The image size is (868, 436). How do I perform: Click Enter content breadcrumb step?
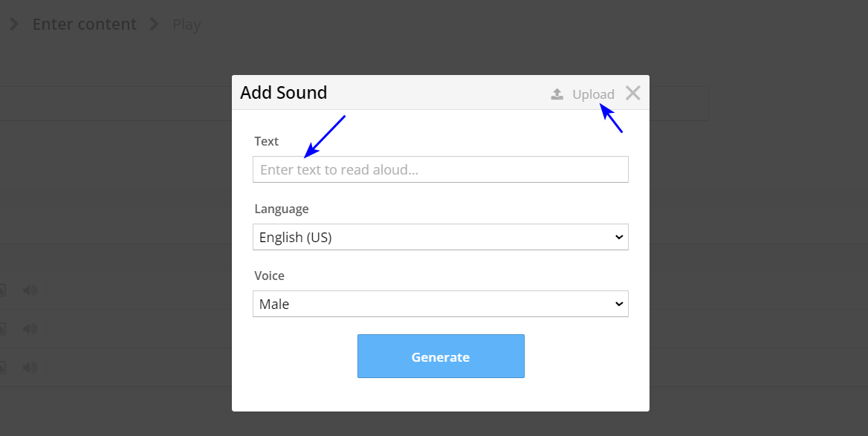84,25
